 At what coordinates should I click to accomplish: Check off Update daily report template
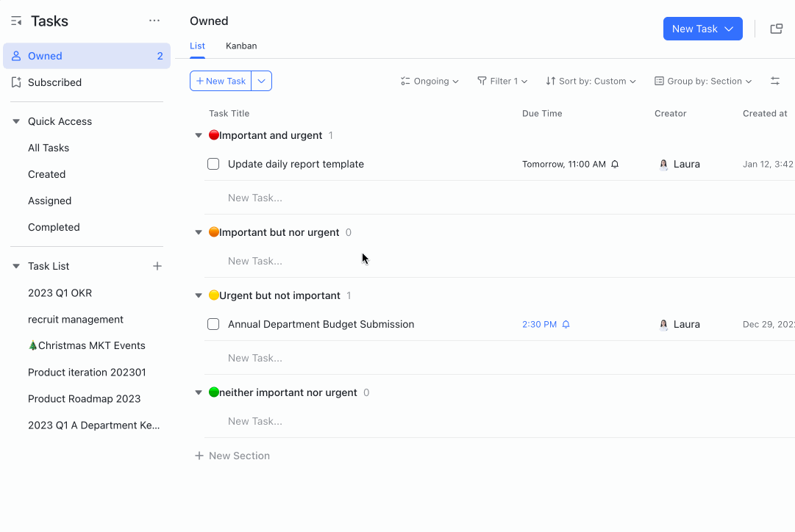[213, 164]
